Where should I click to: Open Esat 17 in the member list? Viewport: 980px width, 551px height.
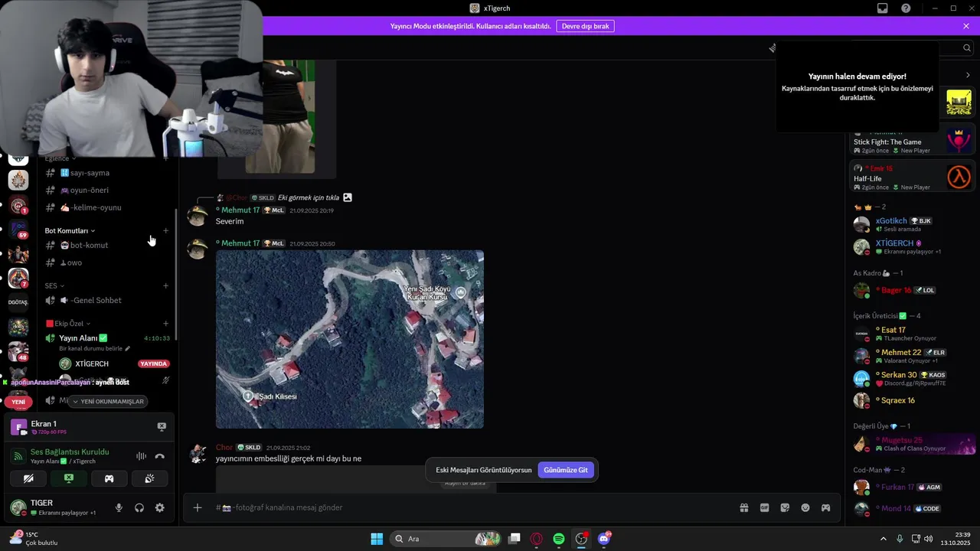point(913,334)
